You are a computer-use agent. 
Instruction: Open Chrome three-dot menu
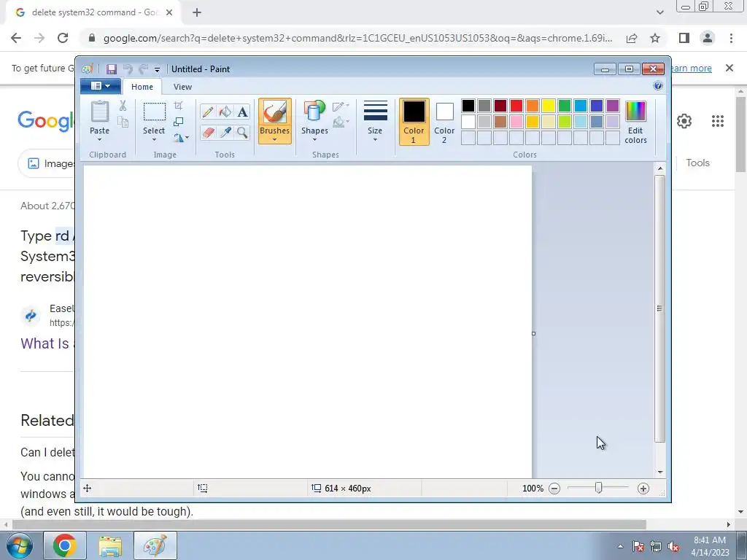(x=731, y=38)
